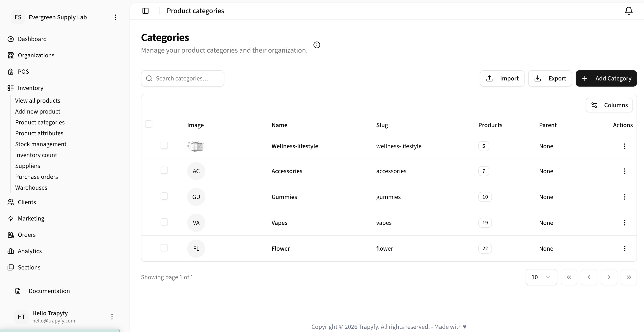Focus the Search categories field
Image resolution: width=644 pixels, height=332 pixels.
coord(183,79)
